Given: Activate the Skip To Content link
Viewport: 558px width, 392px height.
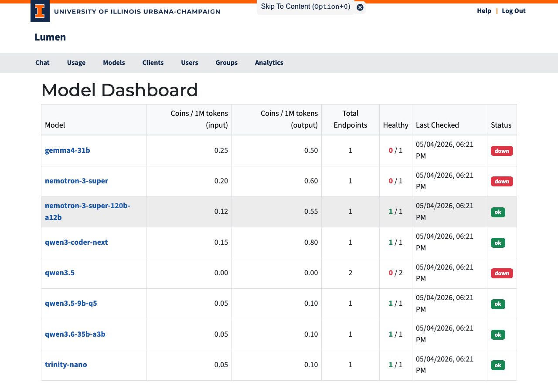Looking at the screenshot, I should (306, 7).
